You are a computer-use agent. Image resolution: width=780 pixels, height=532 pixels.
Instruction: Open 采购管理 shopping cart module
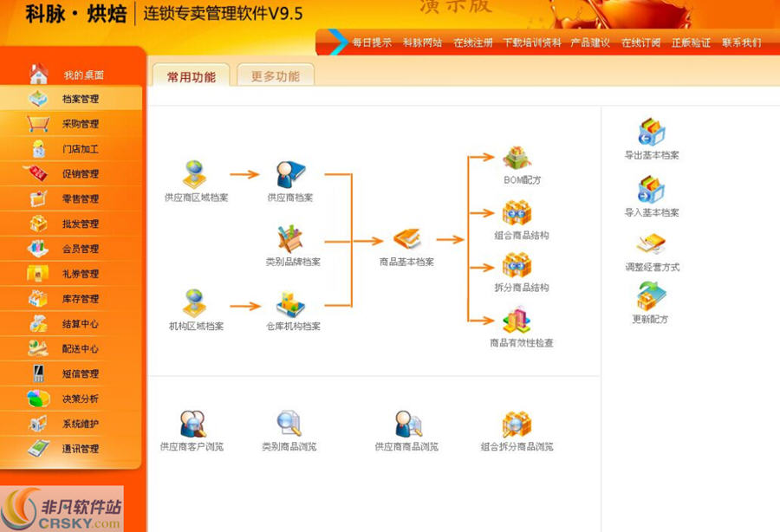click(x=71, y=124)
